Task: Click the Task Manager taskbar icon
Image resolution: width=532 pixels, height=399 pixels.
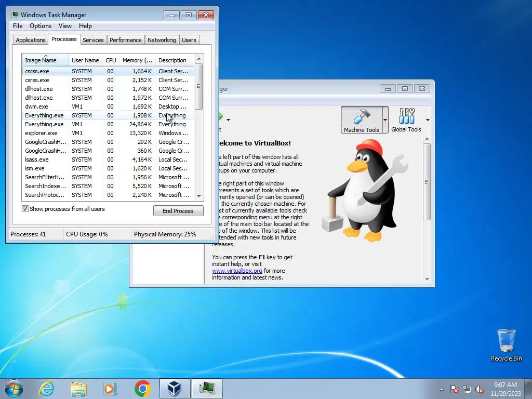Action: click(x=207, y=389)
